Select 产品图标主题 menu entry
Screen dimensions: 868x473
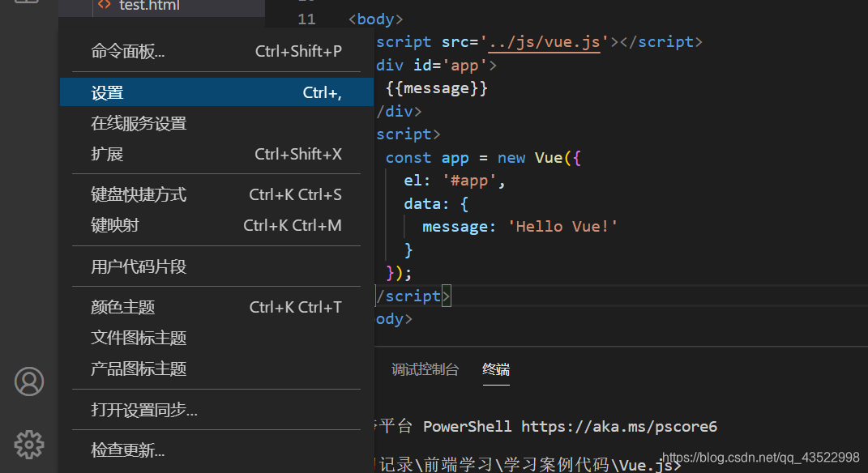216,369
